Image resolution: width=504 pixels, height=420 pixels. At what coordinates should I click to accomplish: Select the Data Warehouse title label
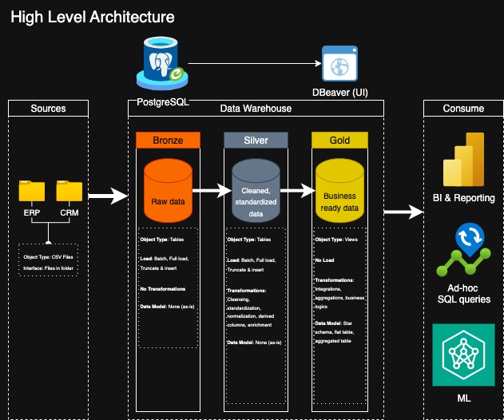(256, 108)
